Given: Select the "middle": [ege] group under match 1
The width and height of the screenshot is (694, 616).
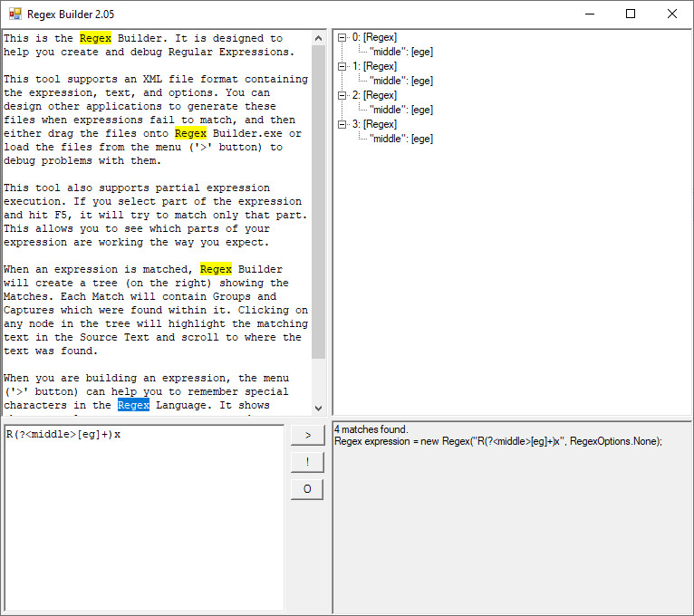Looking at the screenshot, I should [x=401, y=81].
